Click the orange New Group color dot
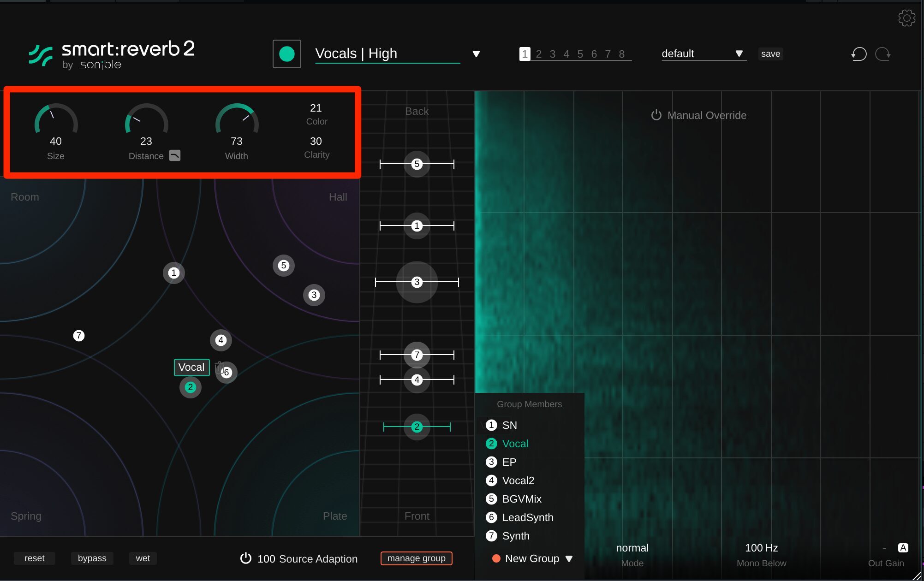 [496, 558]
